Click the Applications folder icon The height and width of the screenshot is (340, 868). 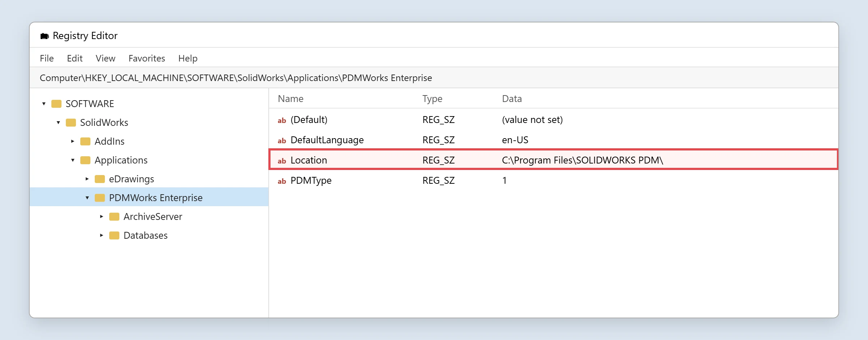pyautogui.click(x=85, y=161)
